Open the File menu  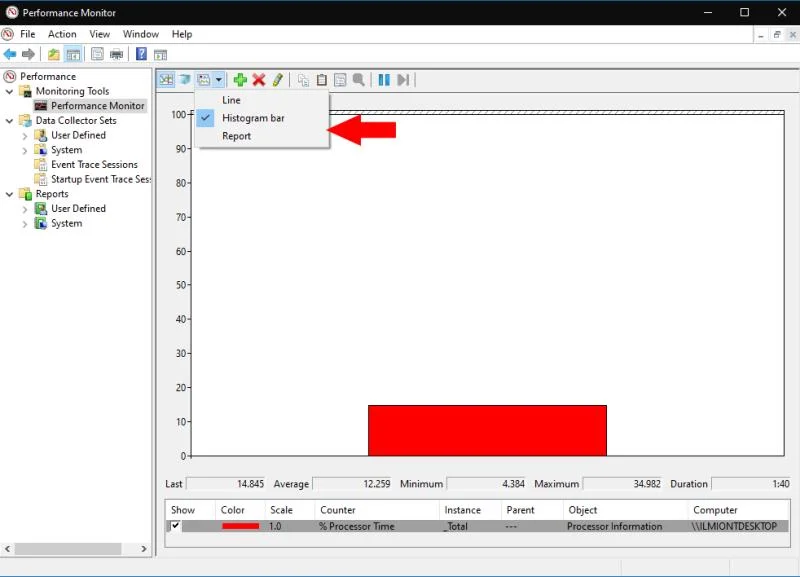pyautogui.click(x=28, y=34)
